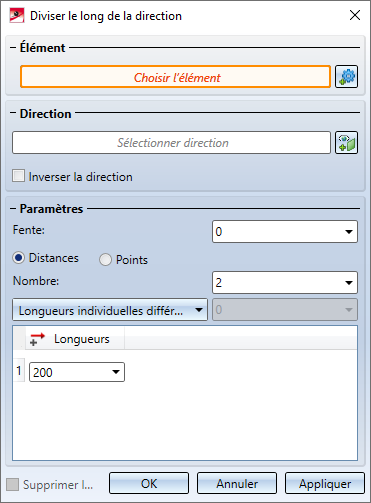The height and width of the screenshot is (503, 371).
Task: Open the Longueurs individuelles différentes dropdown
Action: tap(110, 310)
